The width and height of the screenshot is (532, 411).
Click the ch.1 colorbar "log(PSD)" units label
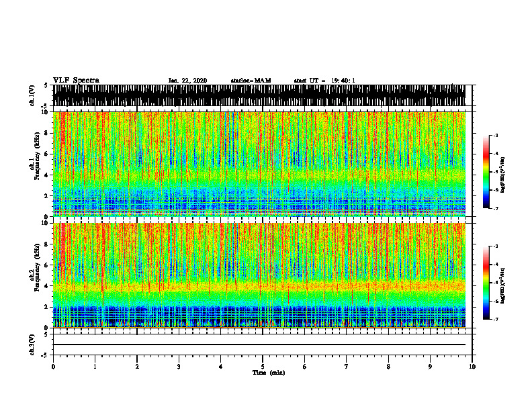[503, 175]
